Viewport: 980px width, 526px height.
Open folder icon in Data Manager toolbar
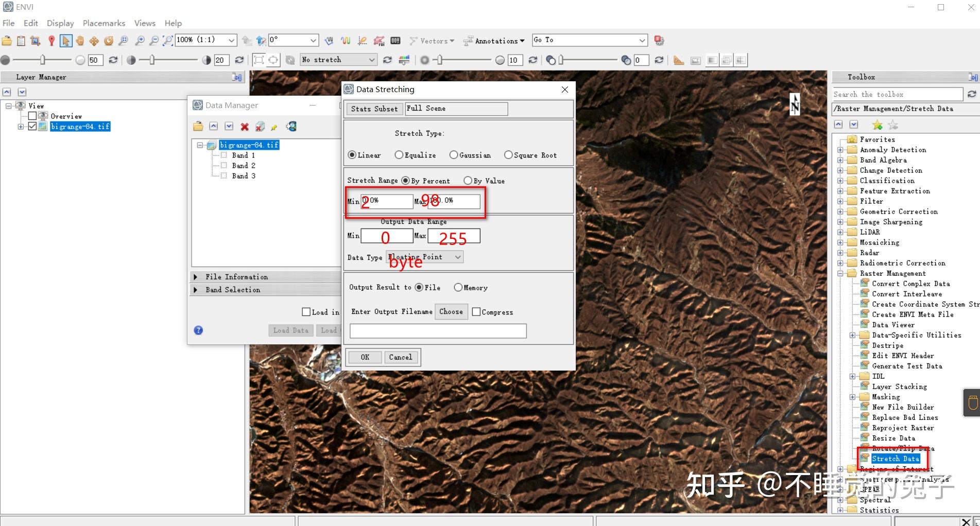198,127
